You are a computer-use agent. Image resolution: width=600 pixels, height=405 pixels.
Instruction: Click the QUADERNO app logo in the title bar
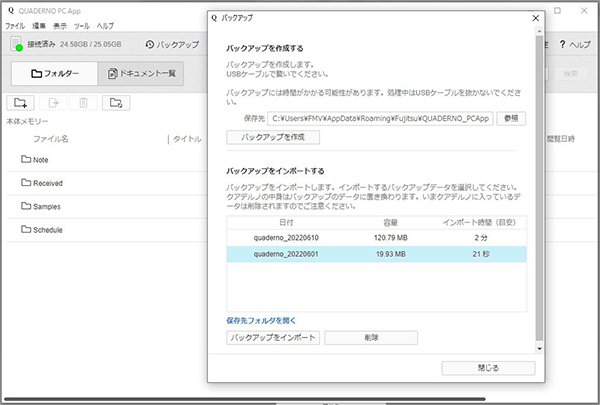click(x=11, y=11)
